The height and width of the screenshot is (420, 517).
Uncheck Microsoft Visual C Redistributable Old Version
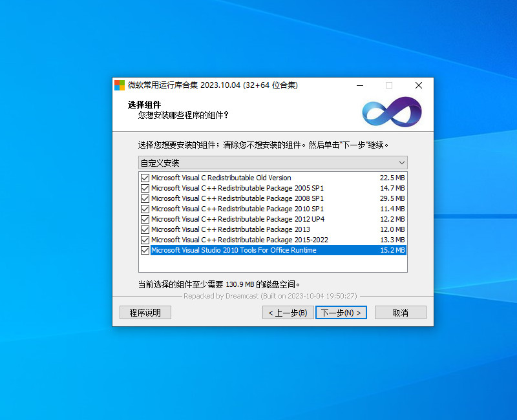pos(145,178)
